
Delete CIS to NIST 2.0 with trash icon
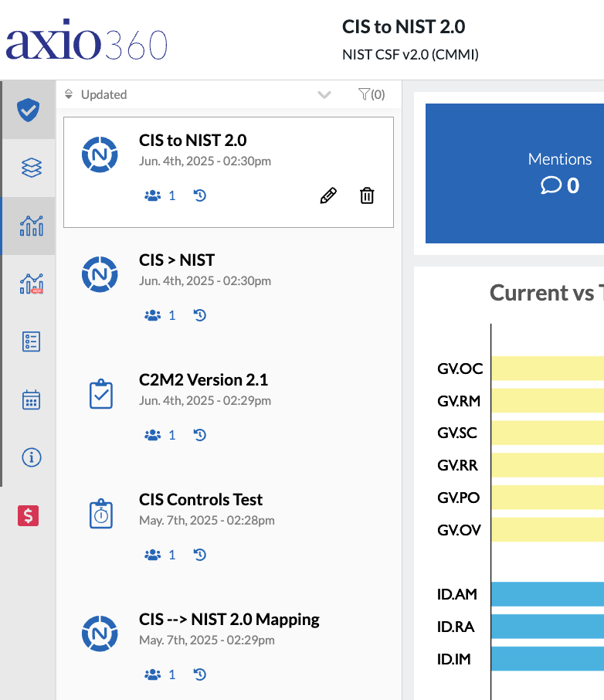point(367,195)
